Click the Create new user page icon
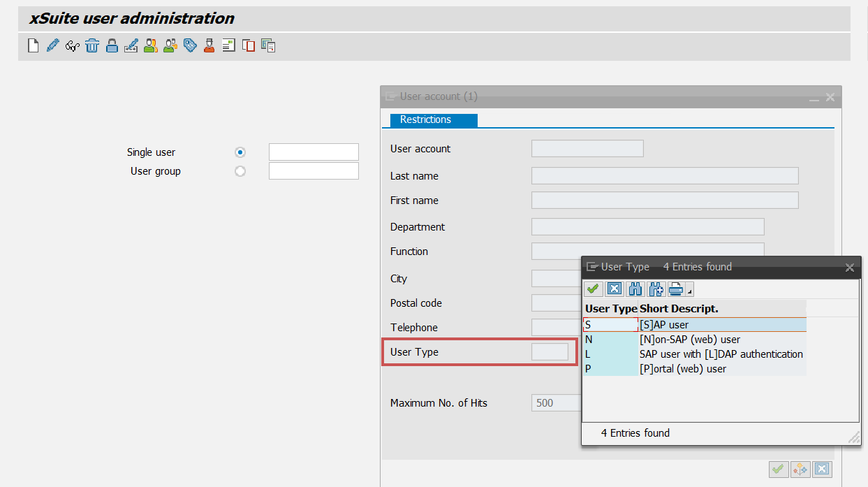Screen dimensions: 868x487 [32, 46]
